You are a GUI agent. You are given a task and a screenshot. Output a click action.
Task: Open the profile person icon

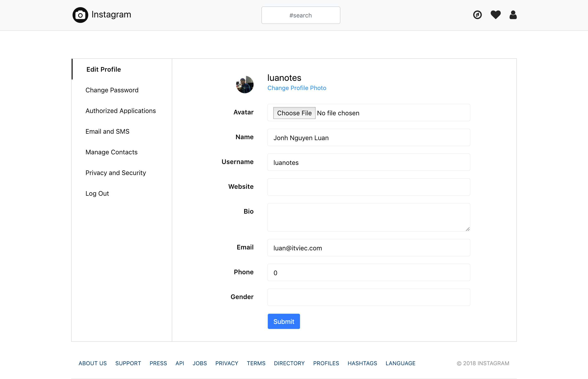click(x=513, y=15)
